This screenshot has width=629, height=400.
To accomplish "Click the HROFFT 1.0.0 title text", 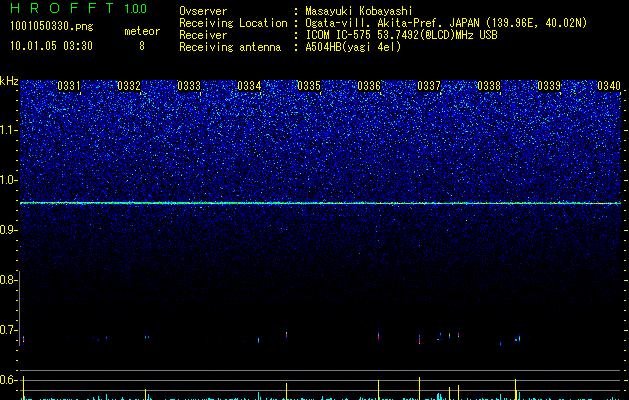I will (78, 8).
